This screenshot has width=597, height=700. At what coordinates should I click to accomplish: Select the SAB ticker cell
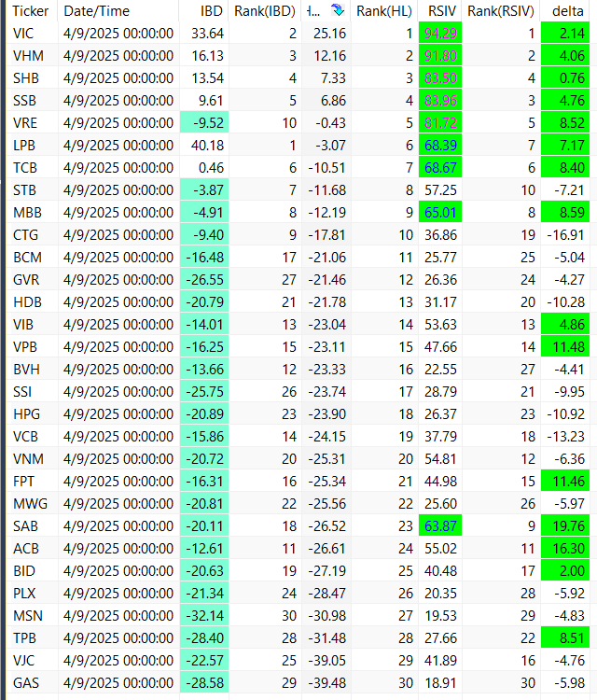32,525
